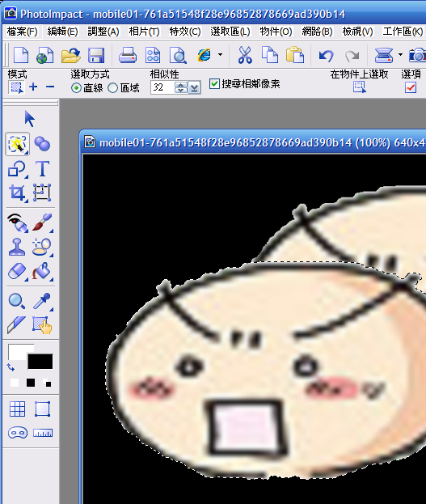Open 選取區(L) menu
The height and width of the screenshot is (504, 426).
[x=230, y=32]
